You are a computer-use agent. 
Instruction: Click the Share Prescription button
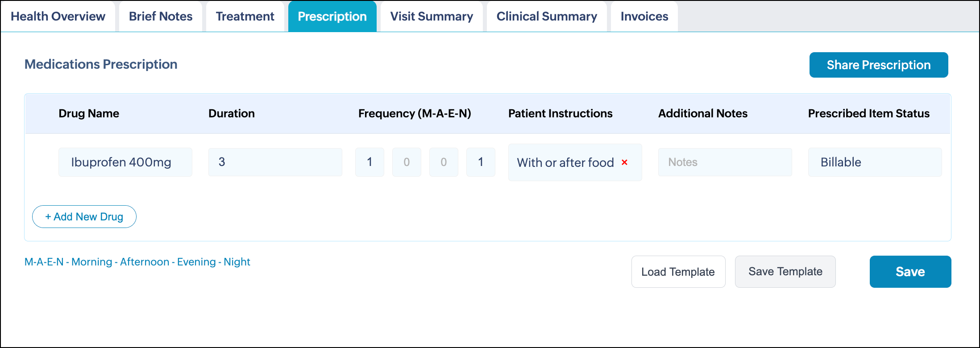tap(878, 65)
